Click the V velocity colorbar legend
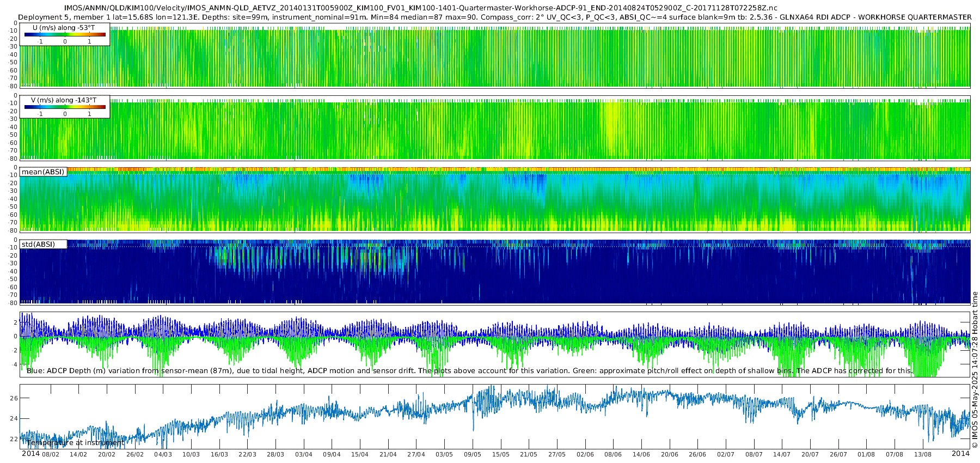This screenshot has width=980, height=463. pos(65,107)
